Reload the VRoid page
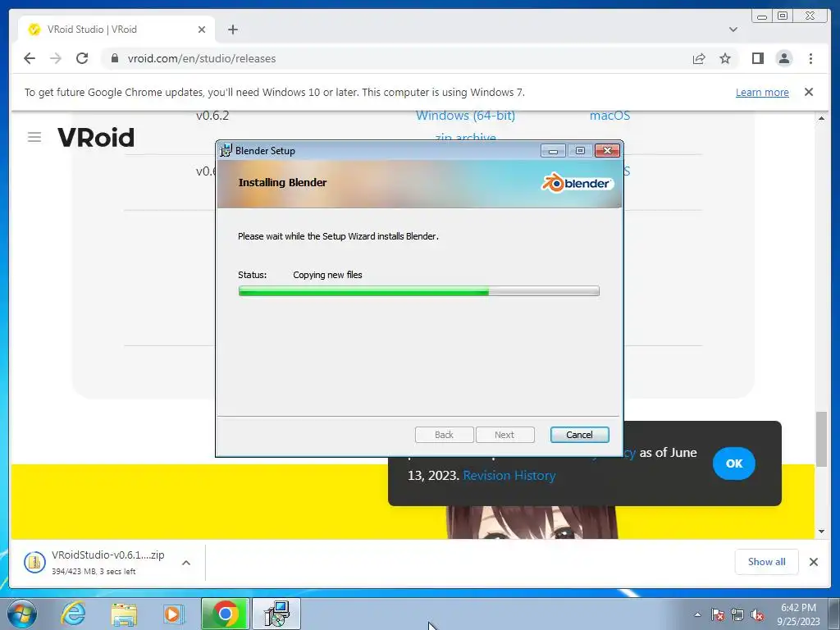Screen dimensions: 840x630 (x=82, y=58)
